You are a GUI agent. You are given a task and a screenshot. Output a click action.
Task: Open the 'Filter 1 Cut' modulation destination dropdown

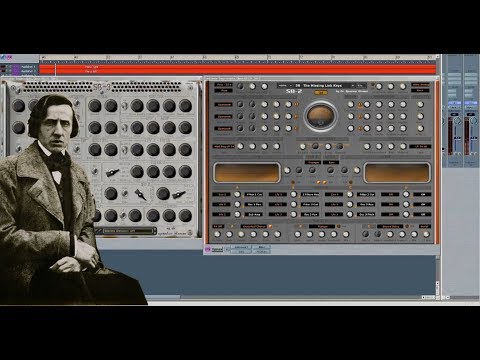254,194
